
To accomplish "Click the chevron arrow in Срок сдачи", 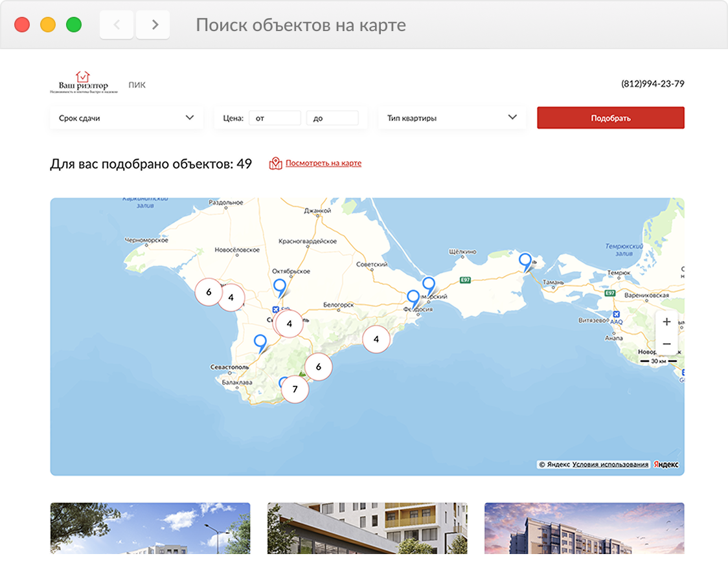I will coord(189,117).
